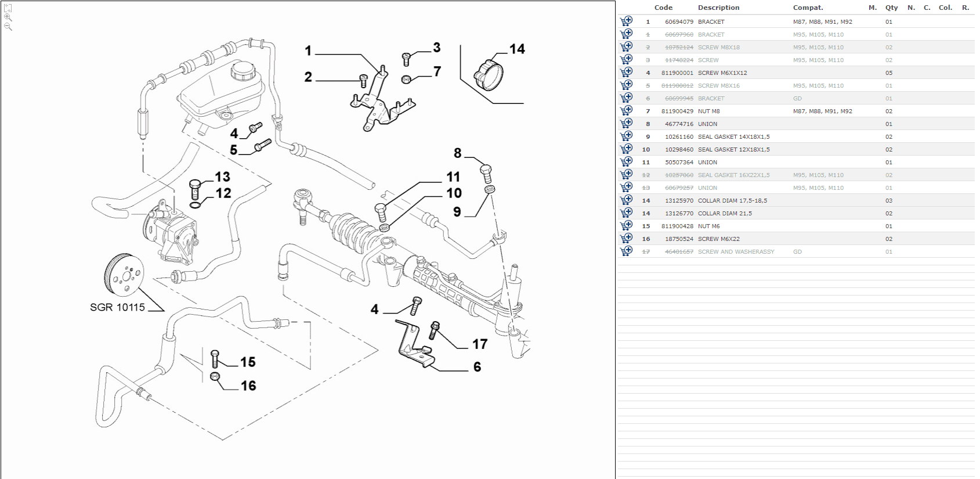Add SCREW M6X1X12 to the cart
980x479 pixels.
[x=627, y=73]
